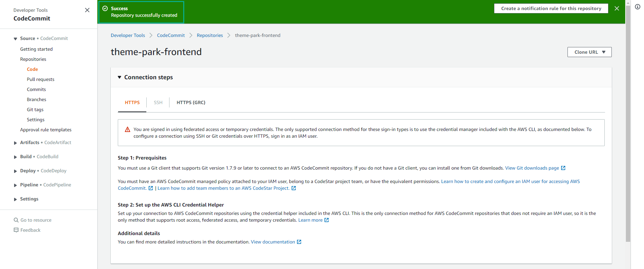Viewport: 644px width, 269px height.
Task: Open Approval rule templates
Action: (x=46, y=130)
